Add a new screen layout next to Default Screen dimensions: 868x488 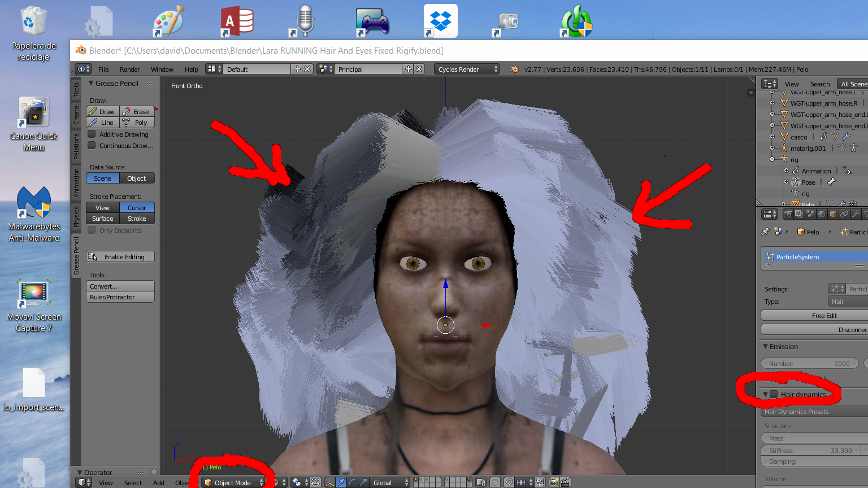coord(297,69)
